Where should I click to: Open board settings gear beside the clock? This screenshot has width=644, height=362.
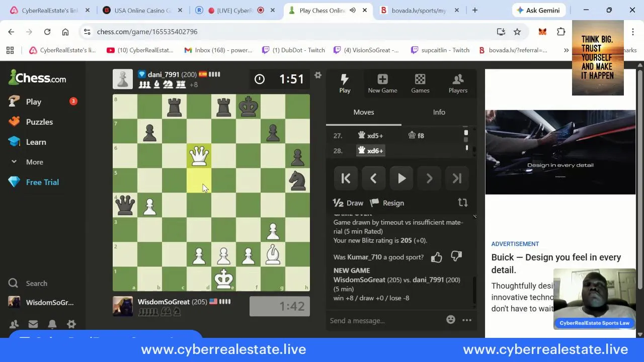[x=317, y=75]
